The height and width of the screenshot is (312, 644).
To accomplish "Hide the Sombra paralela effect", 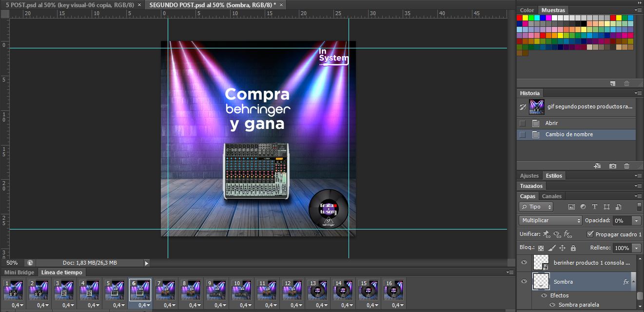I will pos(553,305).
